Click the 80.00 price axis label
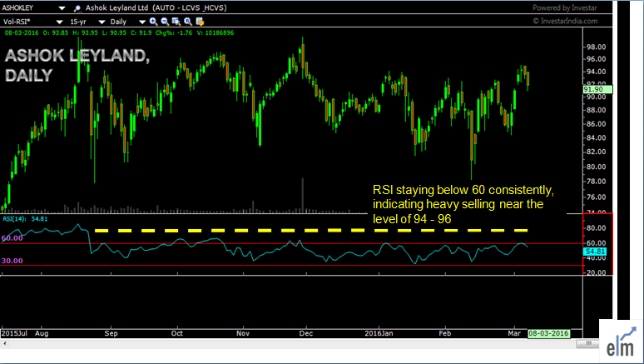Image resolution: width=644 pixels, height=364 pixels. [596, 167]
